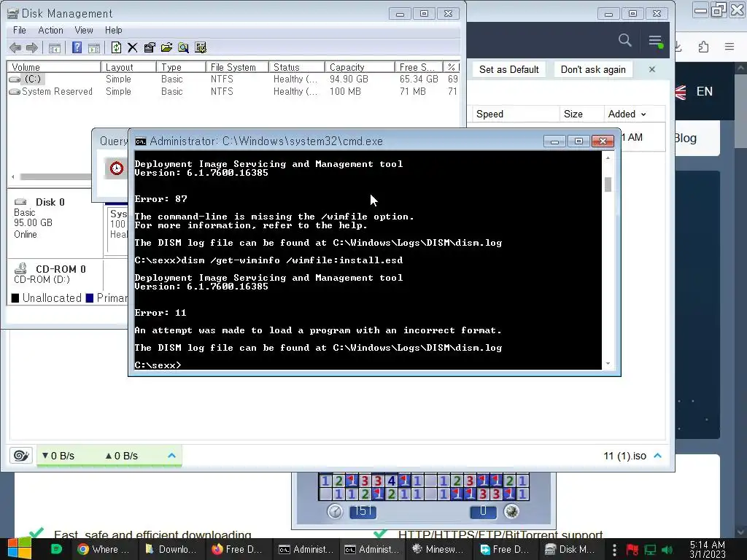Open the Help menu in Disk Management
Screen dimensions: 747x560
tap(113, 30)
